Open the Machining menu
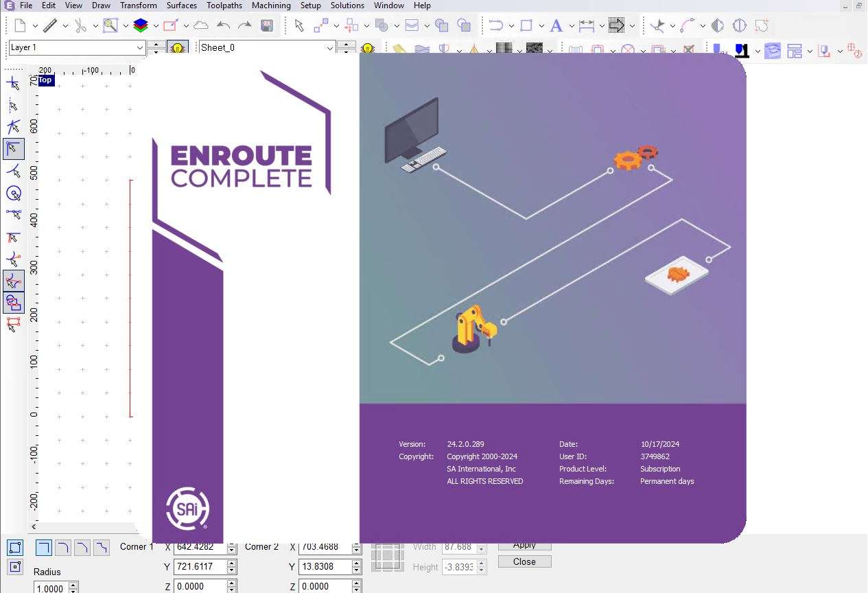Viewport: 868px width, 593px height. [270, 5]
